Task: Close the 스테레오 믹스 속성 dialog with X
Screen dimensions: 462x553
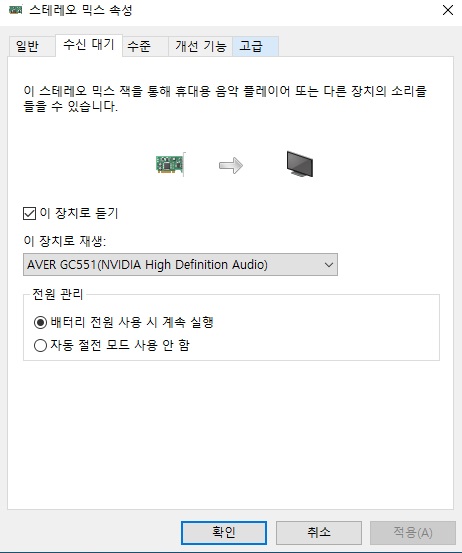Action: [x=448, y=10]
